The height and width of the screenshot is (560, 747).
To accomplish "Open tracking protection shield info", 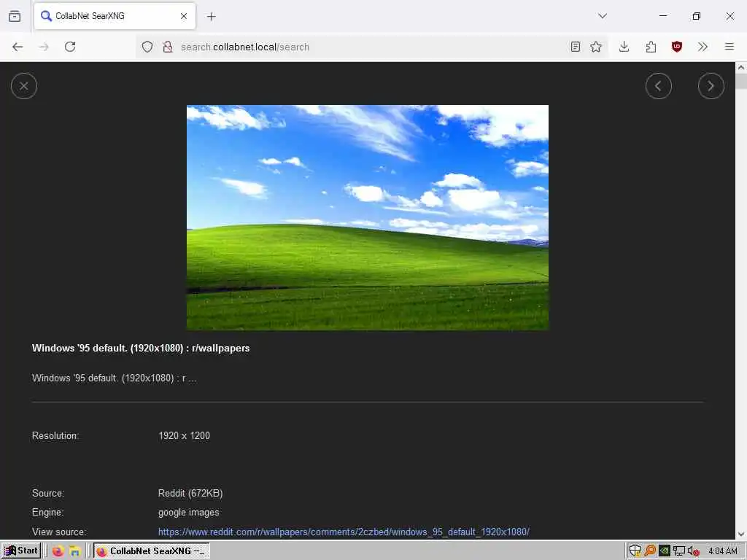I will [147, 47].
